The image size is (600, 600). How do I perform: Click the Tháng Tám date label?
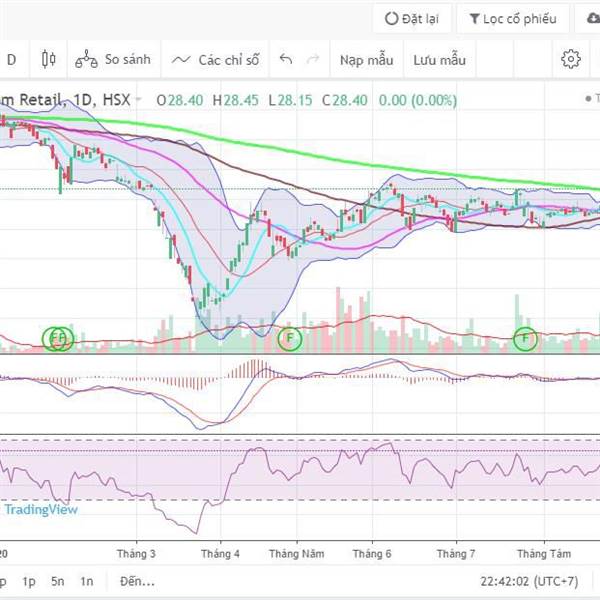(544, 554)
